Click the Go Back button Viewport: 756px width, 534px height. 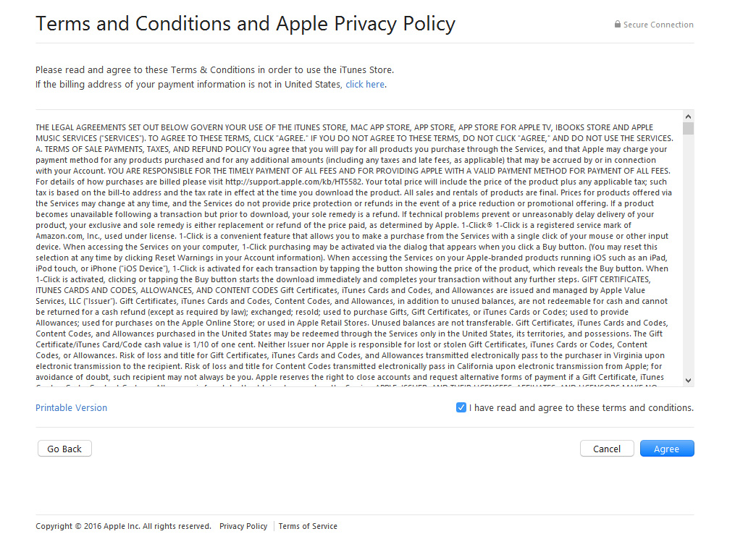click(x=64, y=449)
